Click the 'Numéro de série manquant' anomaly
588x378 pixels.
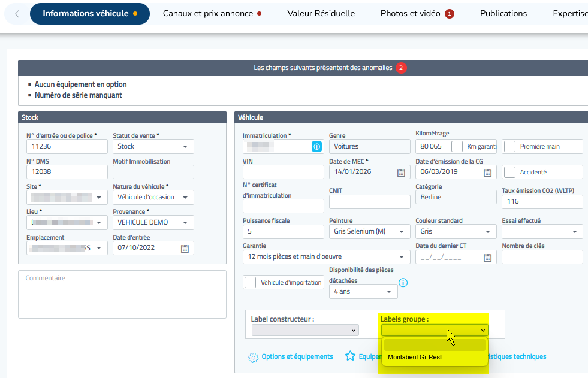click(79, 95)
